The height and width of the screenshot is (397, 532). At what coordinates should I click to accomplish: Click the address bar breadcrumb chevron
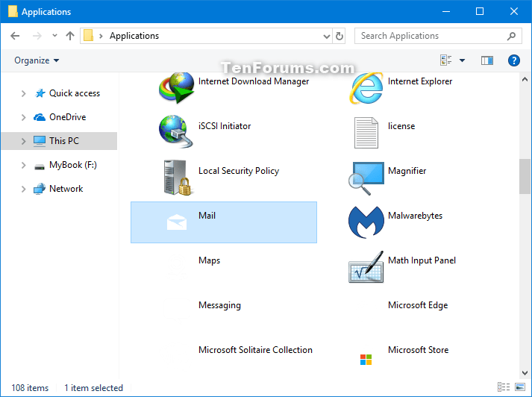click(x=101, y=36)
